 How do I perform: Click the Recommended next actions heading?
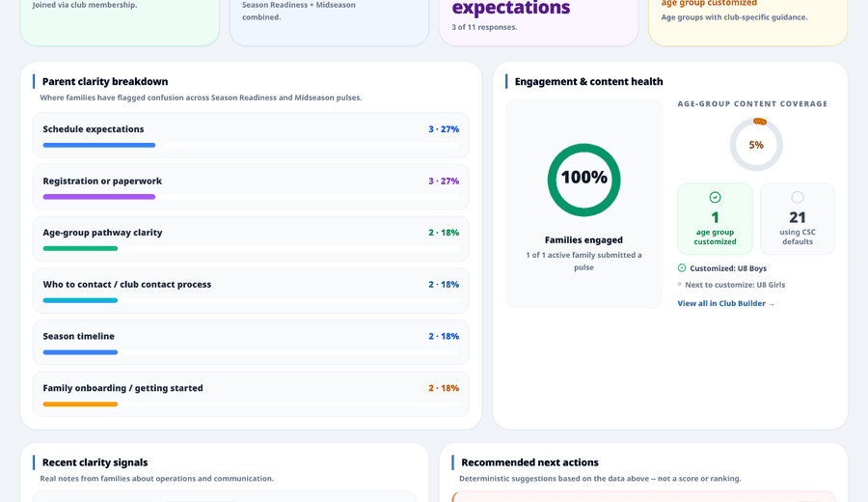(x=529, y=462)
